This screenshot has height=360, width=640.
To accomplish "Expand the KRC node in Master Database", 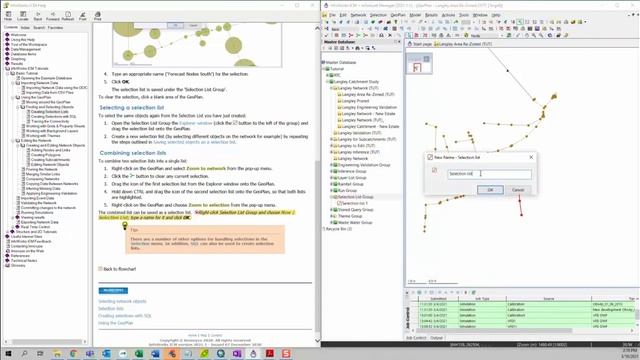I will 327,75.
